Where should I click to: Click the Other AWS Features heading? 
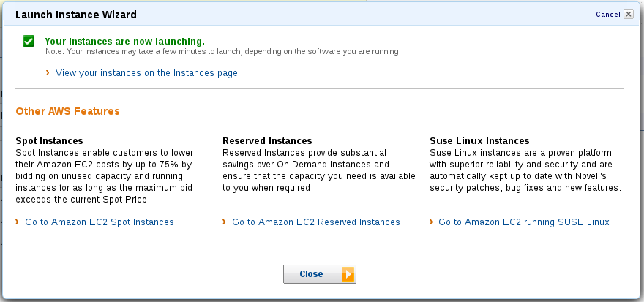pyautogui.click(x=68, y=111)
